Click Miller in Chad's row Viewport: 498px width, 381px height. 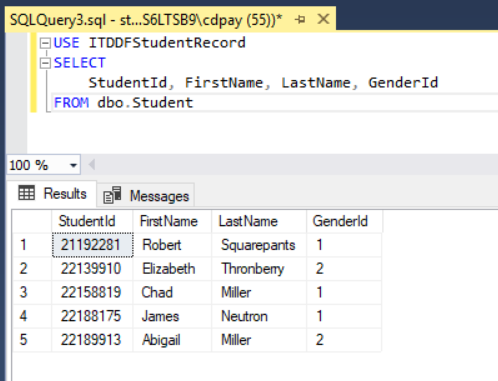[x=259, y=292]
